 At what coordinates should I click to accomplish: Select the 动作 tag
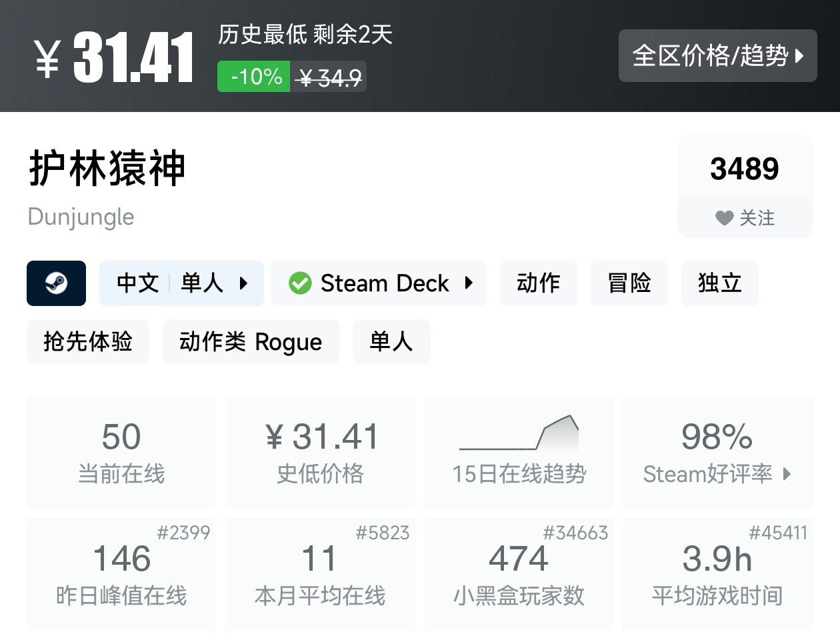click(x=538, y=283)
